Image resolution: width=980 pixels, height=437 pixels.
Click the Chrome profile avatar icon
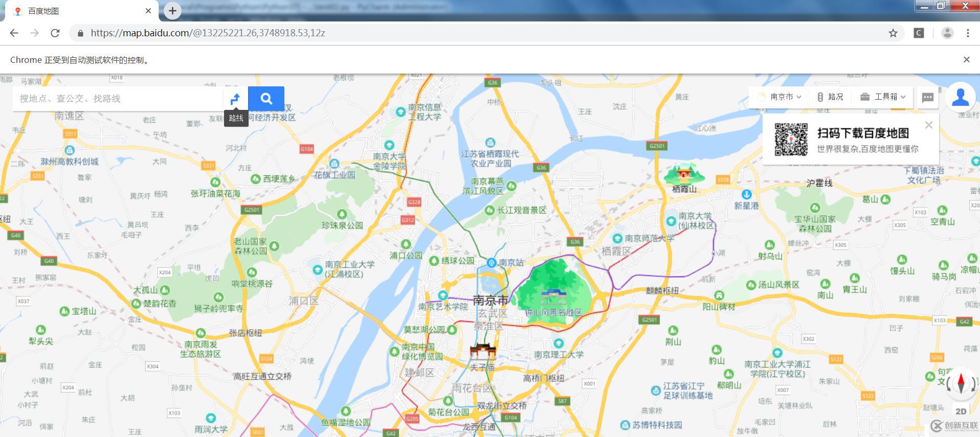[947, 33]
